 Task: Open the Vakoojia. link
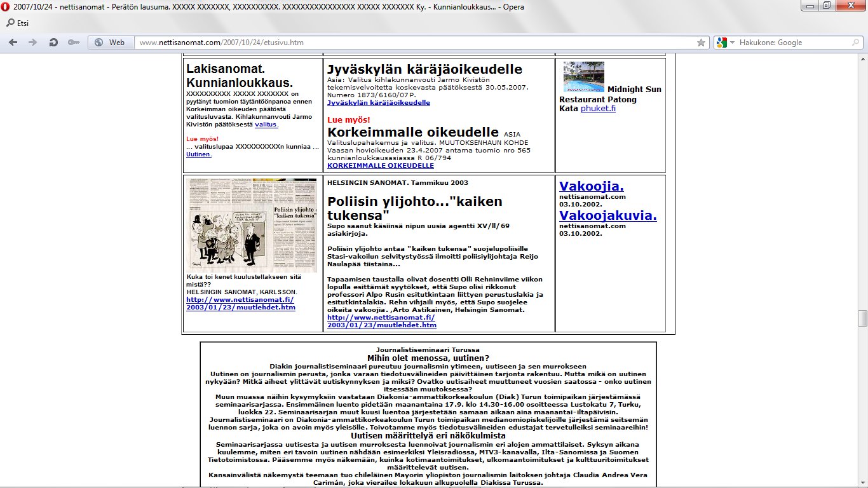(591, 186)
